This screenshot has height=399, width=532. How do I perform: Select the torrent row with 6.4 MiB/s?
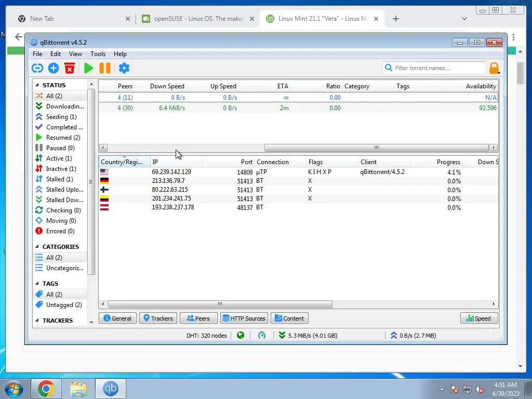click(x=299, y=108)
